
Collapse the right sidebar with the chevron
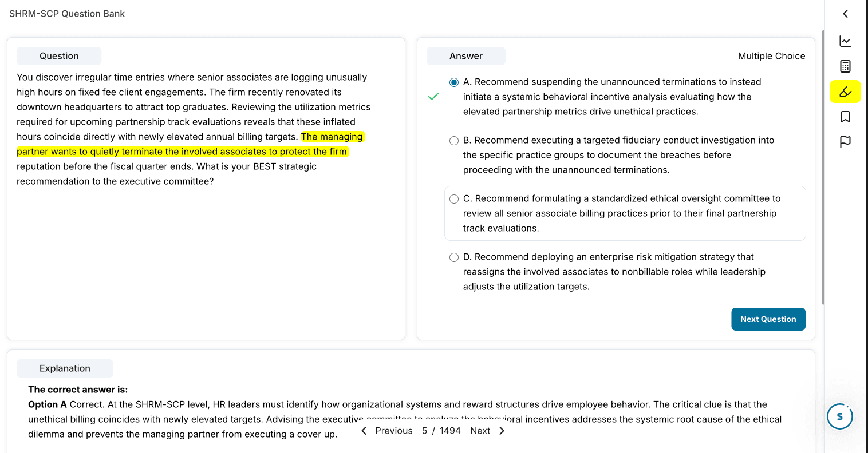[845, 14]
